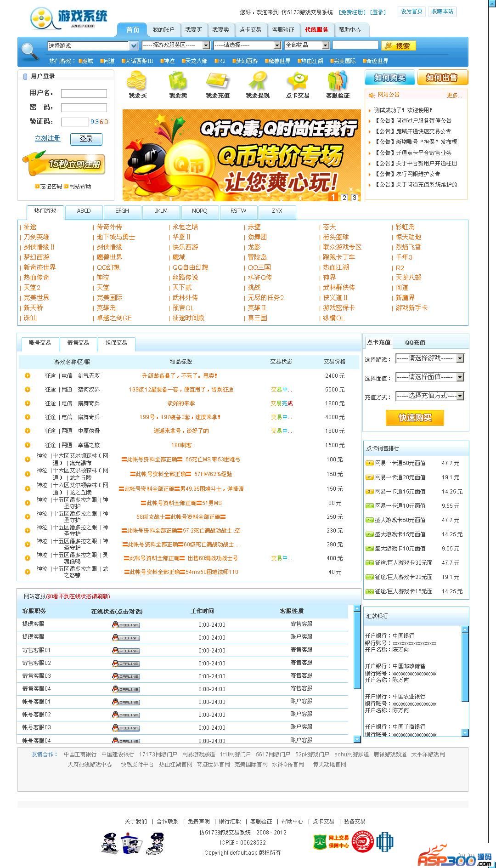The image size is (496, 868).
Task: Click the 网站帮助 icon link
Action: [78, 186]
